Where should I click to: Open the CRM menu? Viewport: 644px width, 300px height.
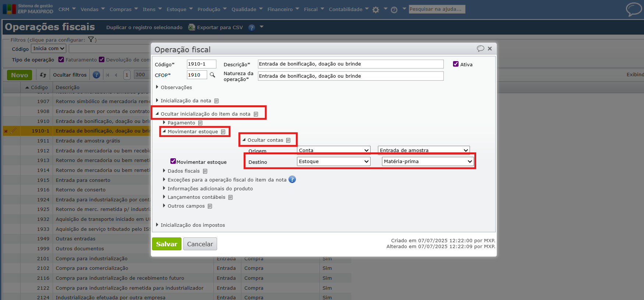pyautogui.click(x=67, y=9)
